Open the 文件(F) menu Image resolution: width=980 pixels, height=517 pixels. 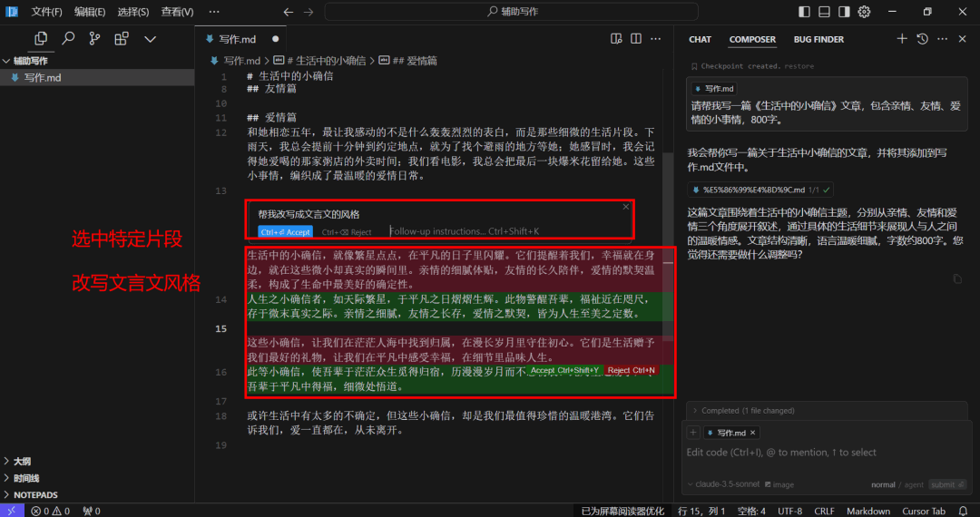(x=47, y=12)
